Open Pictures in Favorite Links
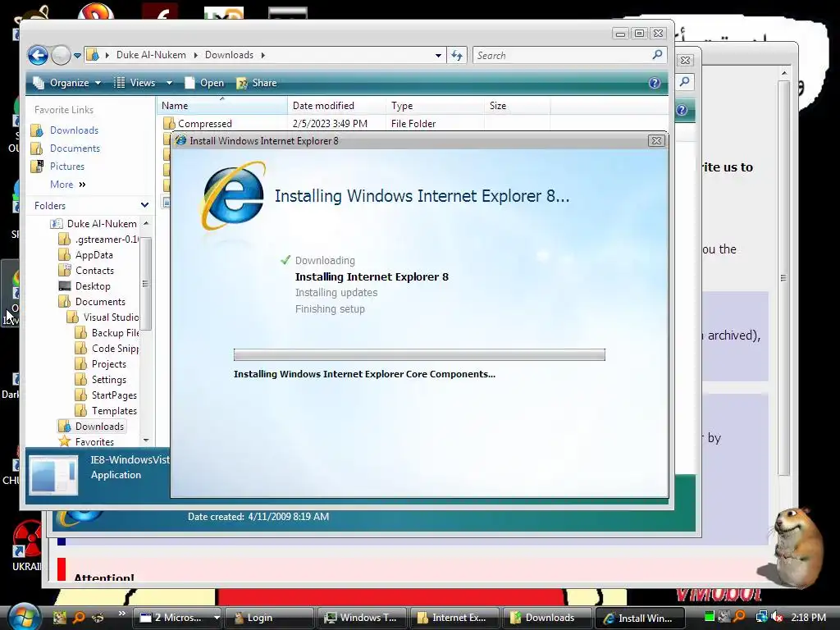Image resolution: width=840 pixels, height=630 pixels. (x=67, y=166)
